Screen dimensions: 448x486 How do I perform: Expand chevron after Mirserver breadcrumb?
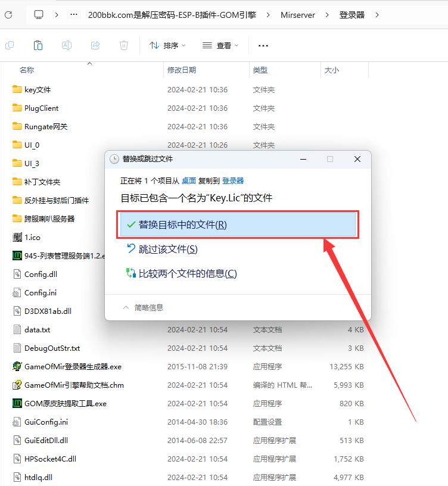(x=327, y=15)
